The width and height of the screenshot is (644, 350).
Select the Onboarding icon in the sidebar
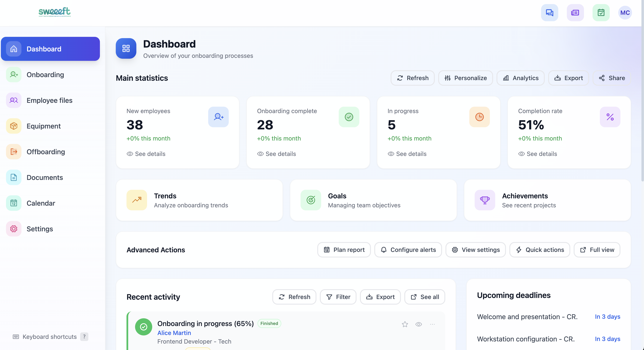14,75
